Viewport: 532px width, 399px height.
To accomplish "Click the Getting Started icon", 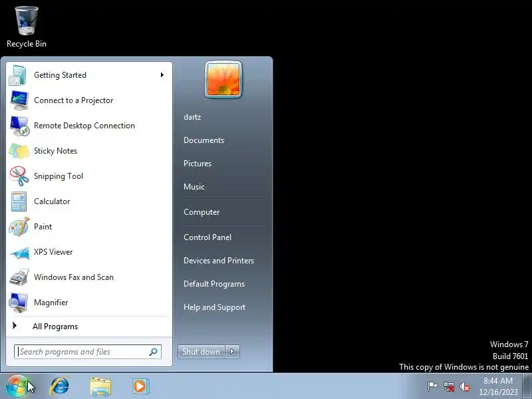I will tap(18, 75).
